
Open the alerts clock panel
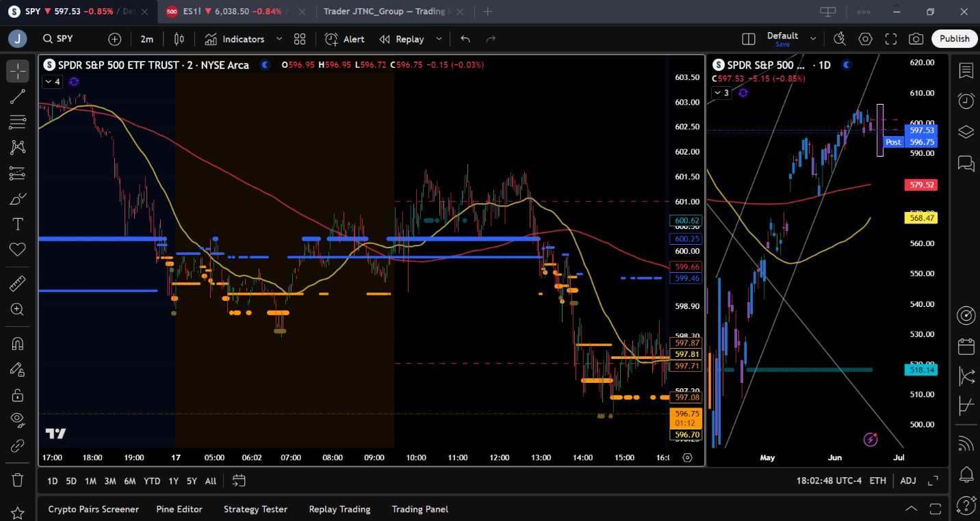click(966, 101)
